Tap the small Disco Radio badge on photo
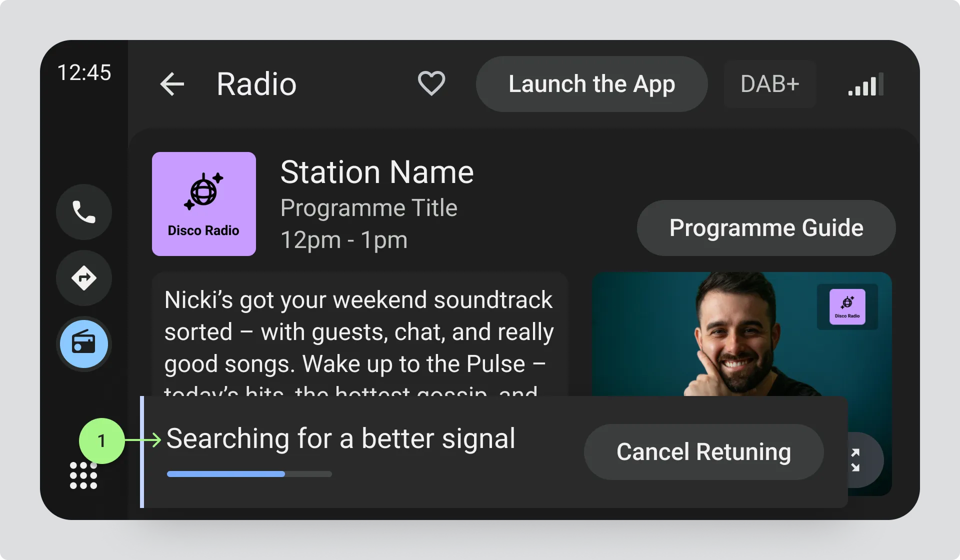Screen dimensions: 960x560 pos(847,307)
